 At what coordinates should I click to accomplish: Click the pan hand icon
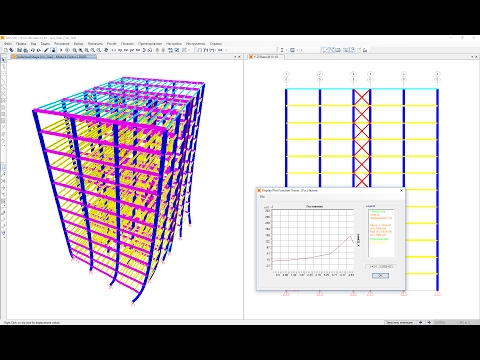(x=106, y=50)
